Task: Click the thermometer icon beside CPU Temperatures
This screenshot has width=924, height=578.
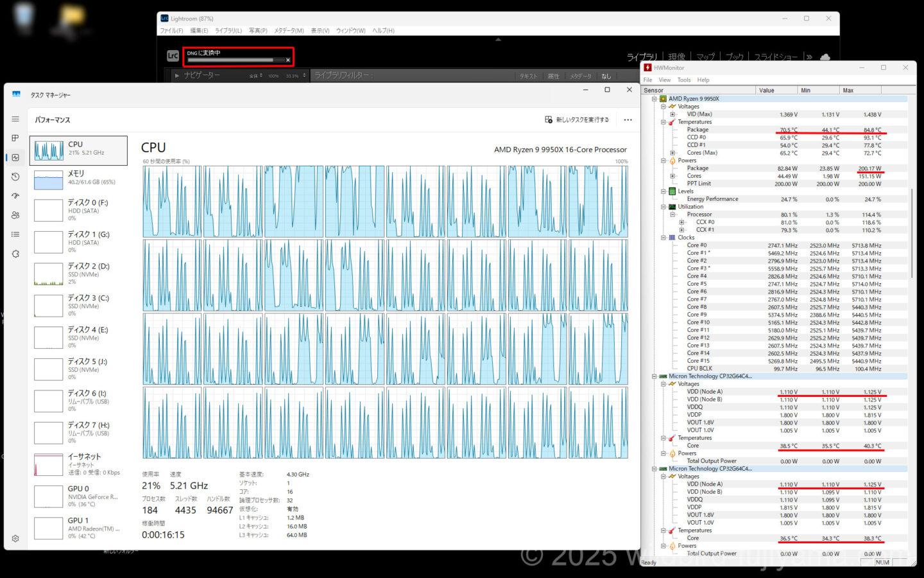Action: click(672, 122)
